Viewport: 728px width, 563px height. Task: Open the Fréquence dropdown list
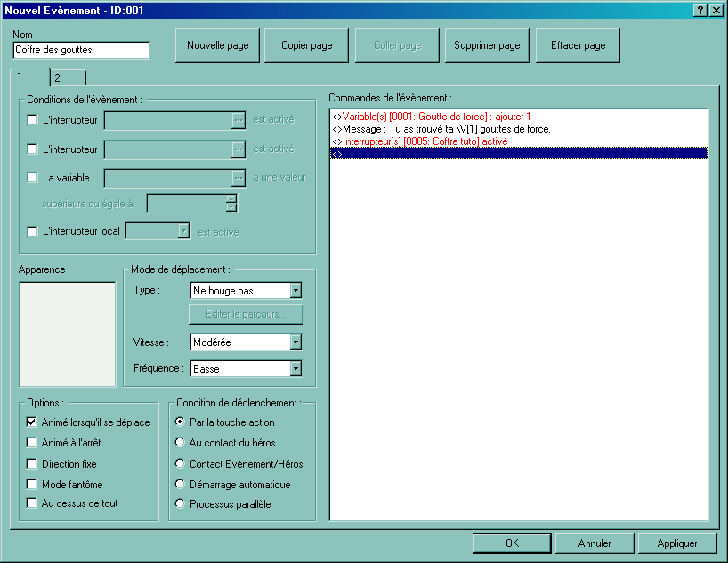coord(295,368)
